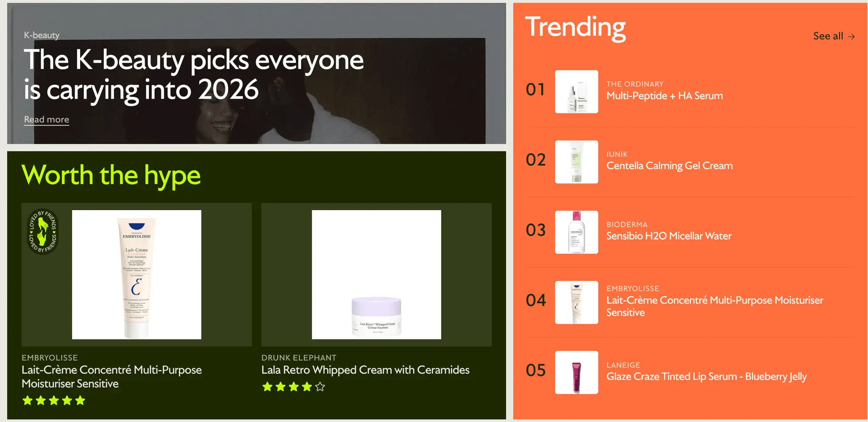The height and width of the screenshot is (422, 868).
Task: Open Read more K-beauty article link
Action: tap(47, 119)
